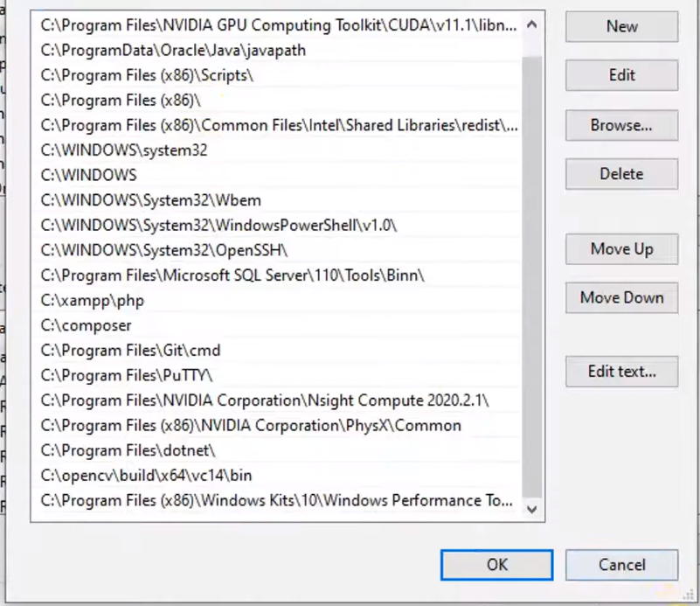Select the NVIDIA GPU Computing Toolkit CUDA path

click(277, 25)
